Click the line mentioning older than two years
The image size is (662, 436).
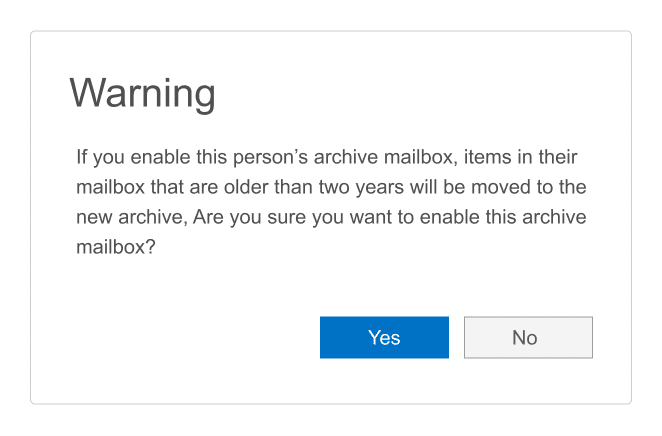(x=330, y=187)
